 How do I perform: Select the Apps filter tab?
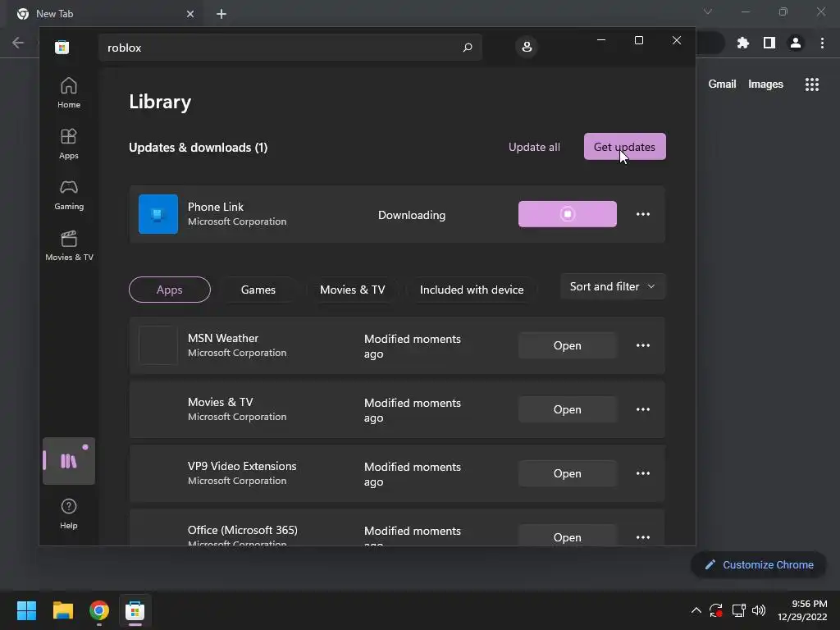tap(169, 290)
